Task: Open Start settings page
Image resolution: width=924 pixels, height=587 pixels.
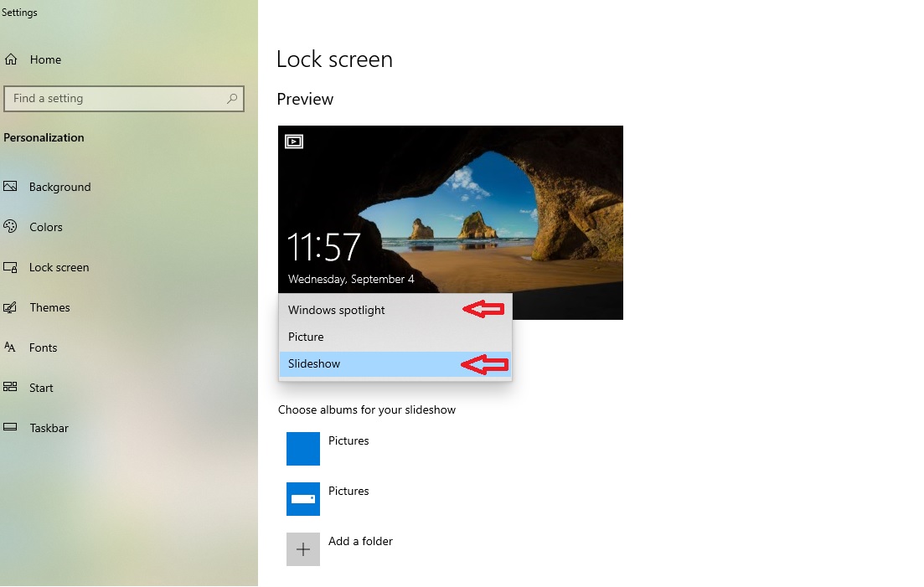Action: (41, 388)
